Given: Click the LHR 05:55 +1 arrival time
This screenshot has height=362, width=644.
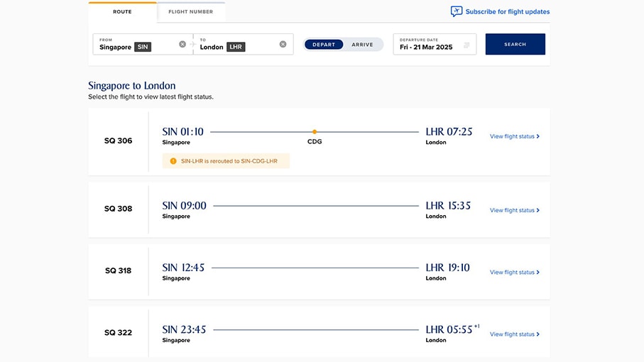Looking at the screenshot, I should 452,329.
